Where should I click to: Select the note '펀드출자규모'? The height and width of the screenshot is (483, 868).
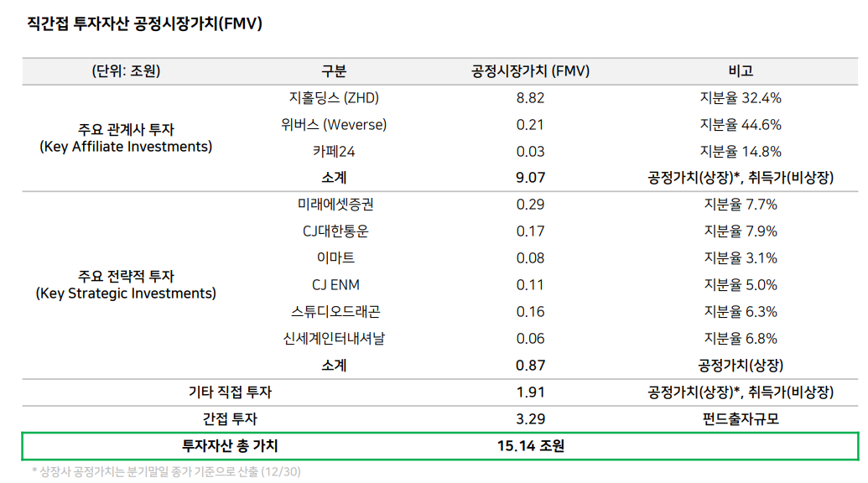pos(741,418)
